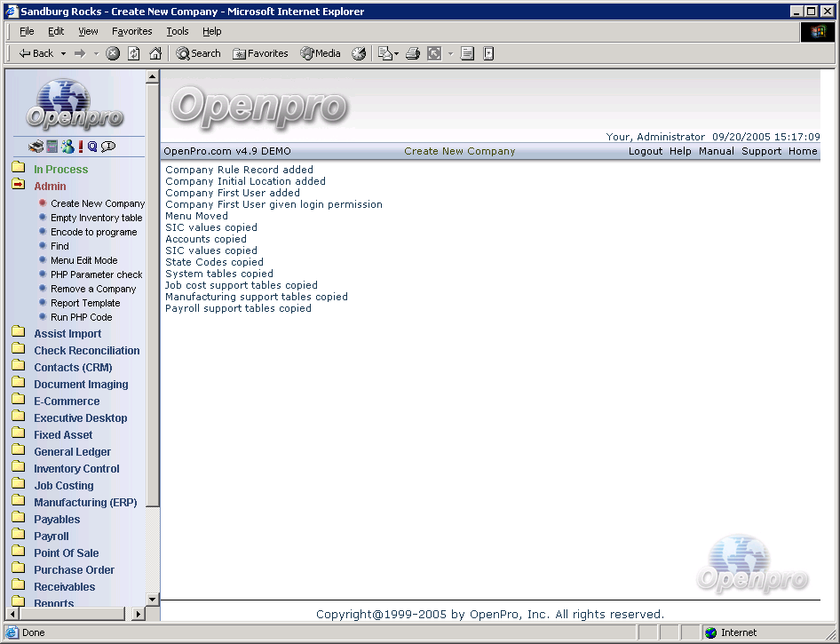
Task: Open the Mail toolbar dropdown arrow
Action: click(396, 53)
